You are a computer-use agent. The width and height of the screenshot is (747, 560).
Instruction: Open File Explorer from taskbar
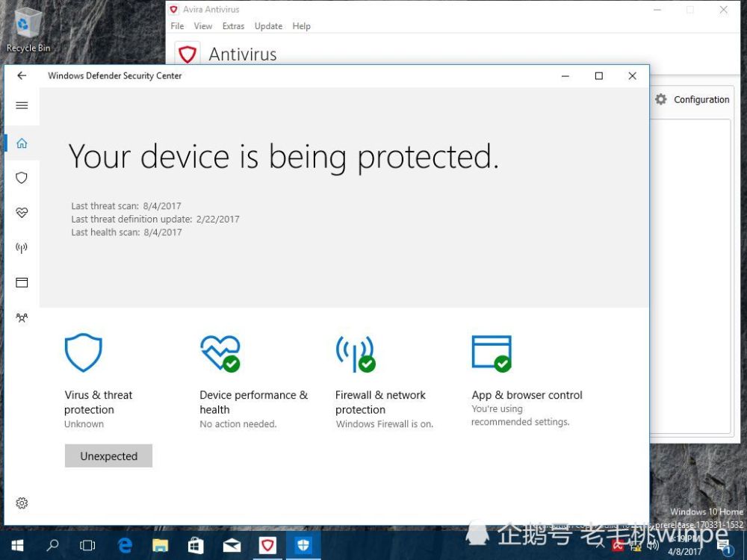pos(160,546)
